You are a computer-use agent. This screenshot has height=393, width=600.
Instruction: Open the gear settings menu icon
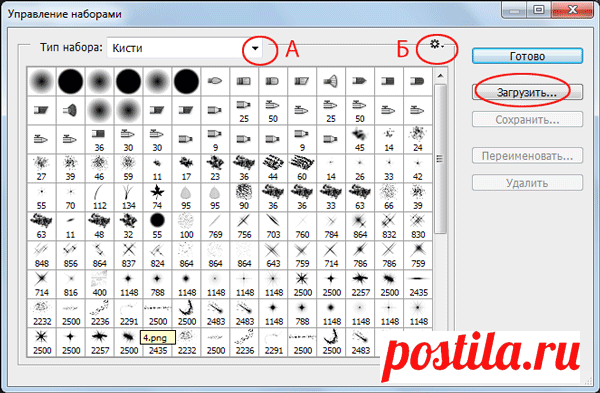click(x=437, y=44)
